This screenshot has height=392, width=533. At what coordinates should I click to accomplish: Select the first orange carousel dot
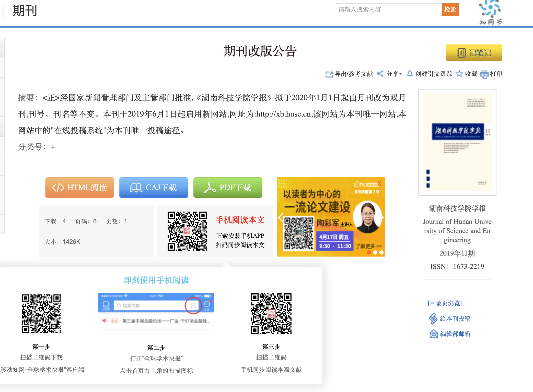pos(369,252)
